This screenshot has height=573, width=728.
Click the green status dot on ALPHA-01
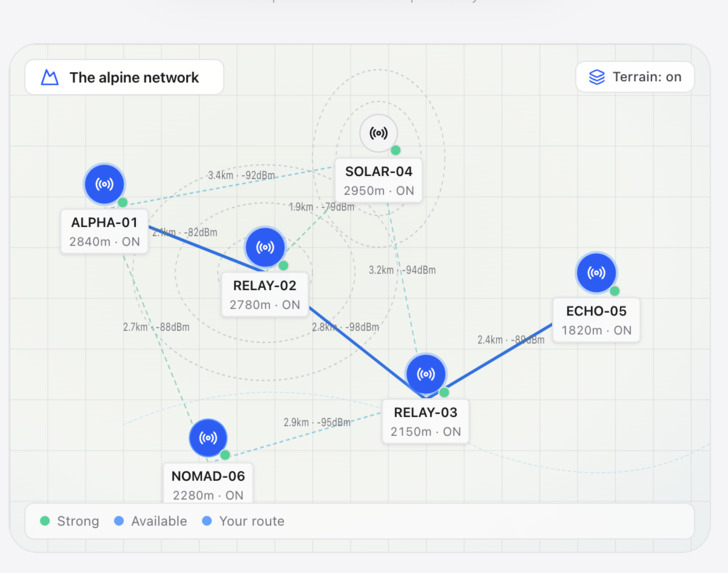(123, 202)
